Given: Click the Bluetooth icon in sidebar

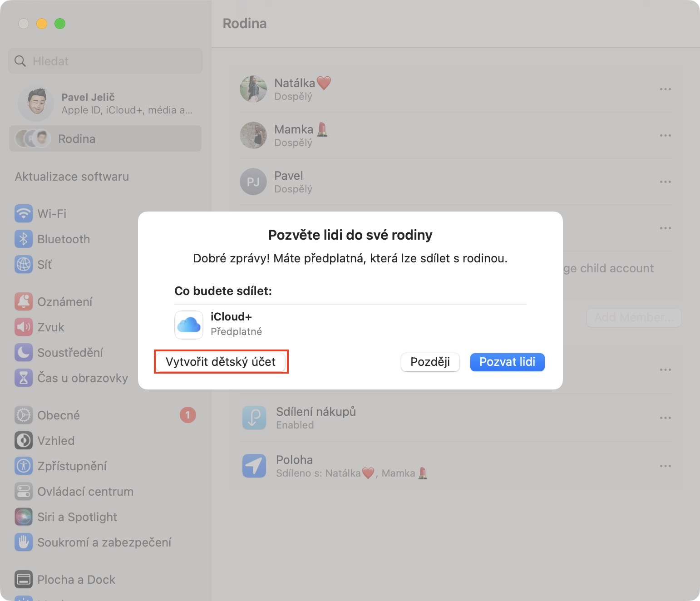Looking at the screenshot, I should pyautogui.click(x=24, y=239).
